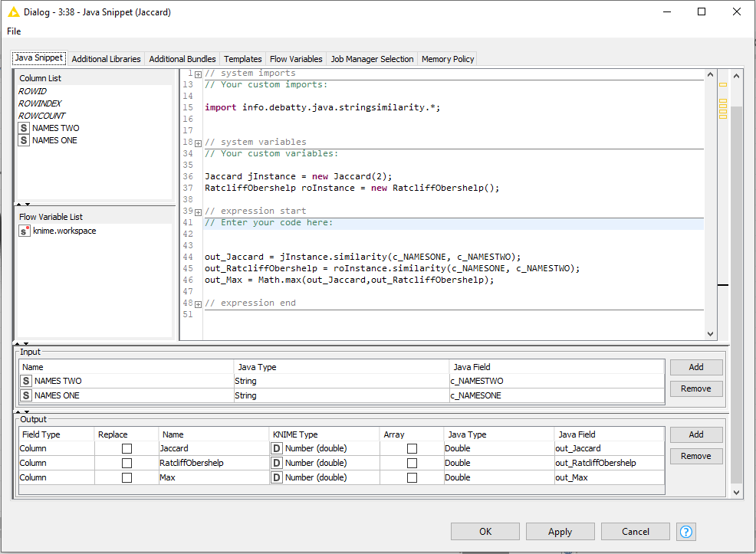756x554 pixels.
Task: Open Job Manager Selection tab
Action: [x=372, y=59]
